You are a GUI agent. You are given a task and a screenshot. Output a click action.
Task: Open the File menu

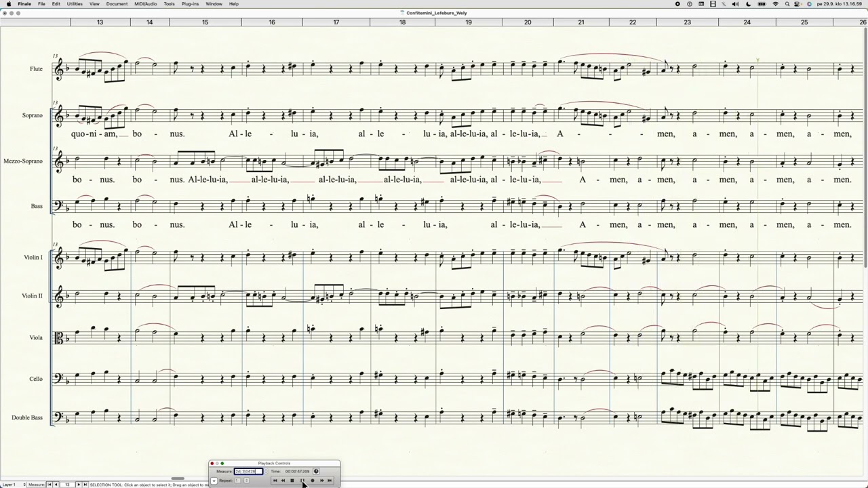click(x=41, y=4)
